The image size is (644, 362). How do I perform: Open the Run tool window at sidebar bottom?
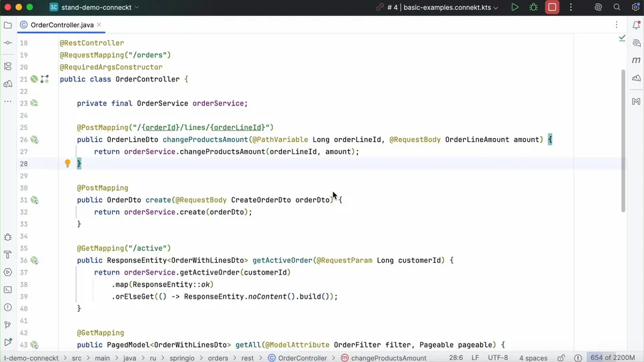8,342
